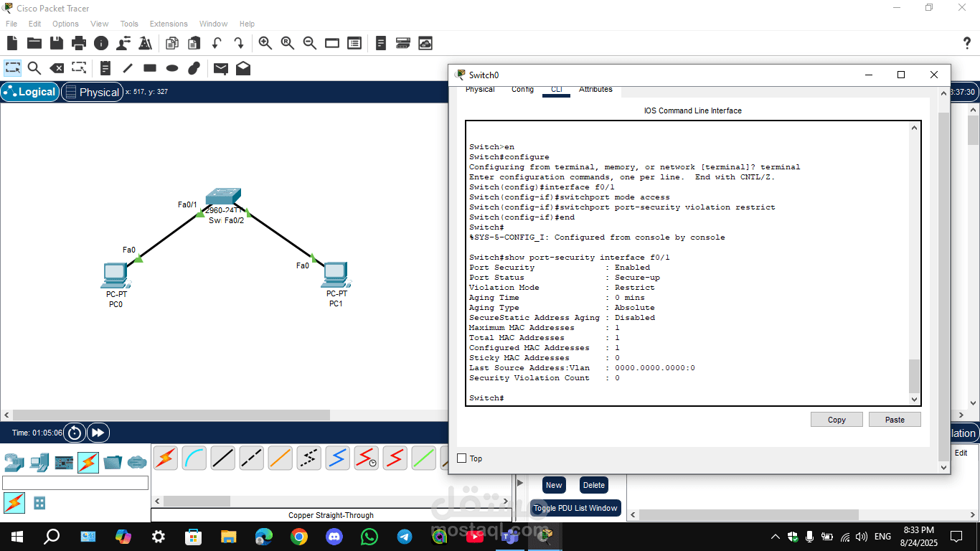Switch to Logical workspace view
The width and height of the screenshot is (980, 551).
pyautogui.click(x=29, y=92)
